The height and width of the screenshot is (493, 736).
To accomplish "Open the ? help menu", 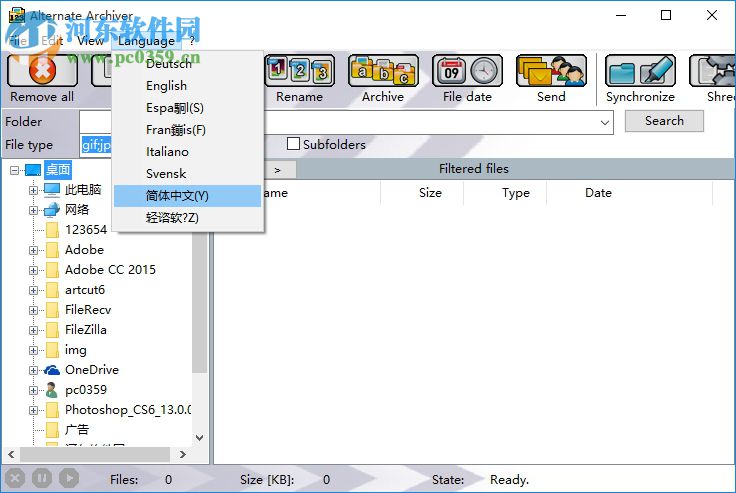I will click(x=192, y=41).
